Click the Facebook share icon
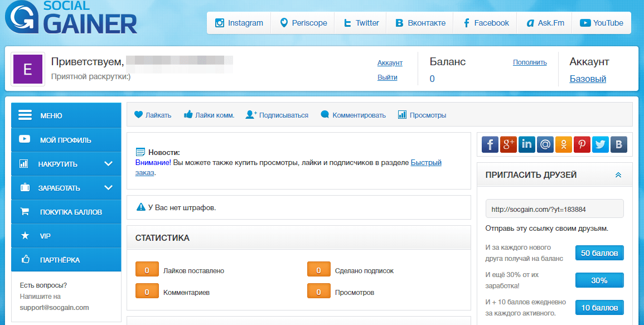The image size is (644, 325). point(490,144)
